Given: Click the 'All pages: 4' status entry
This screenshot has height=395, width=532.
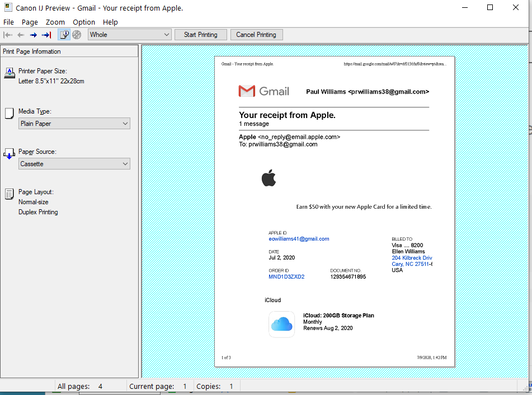Looking at the screenshot, I should coord(80,386).
